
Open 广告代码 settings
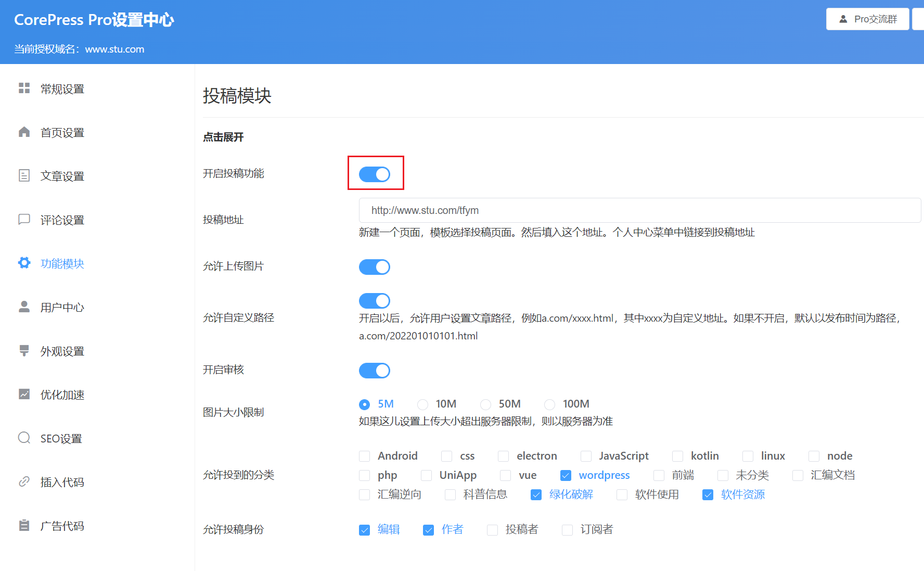[62, 526]
